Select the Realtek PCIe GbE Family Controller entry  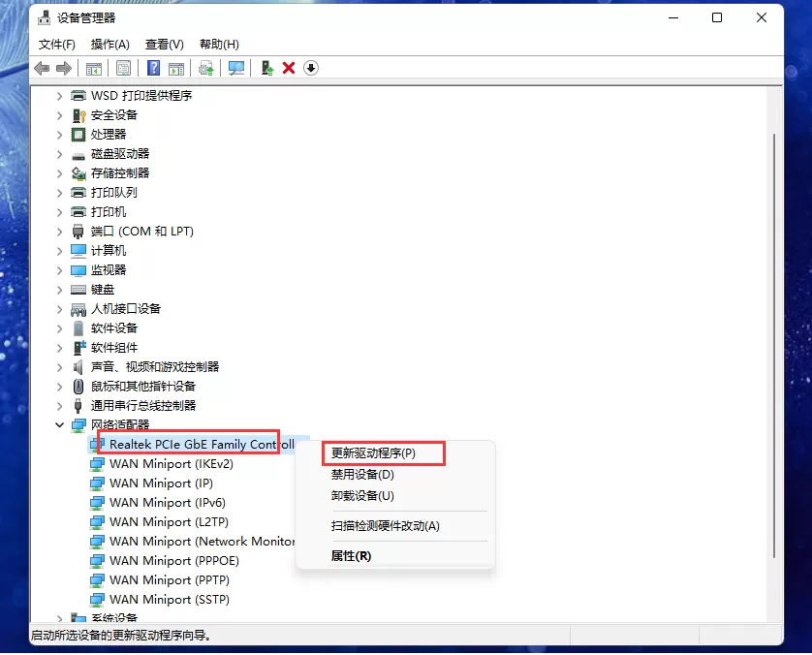[194, 443]
